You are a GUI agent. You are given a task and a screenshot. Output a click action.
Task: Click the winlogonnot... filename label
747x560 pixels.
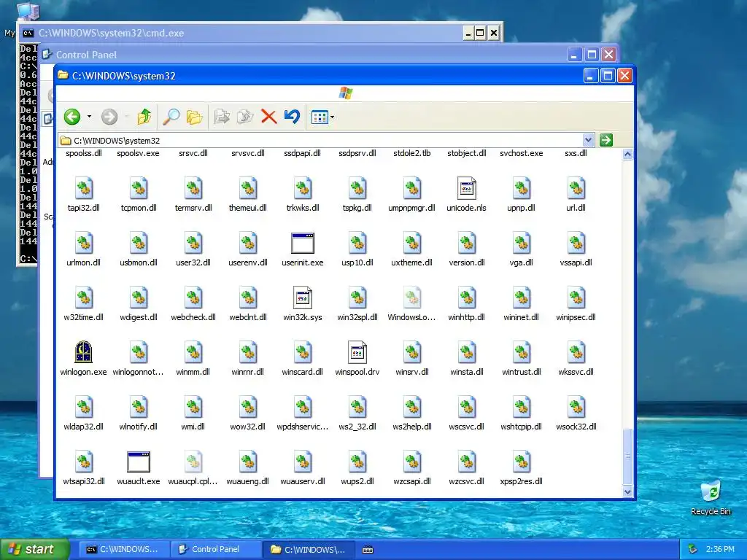click(x=138, y=372)
